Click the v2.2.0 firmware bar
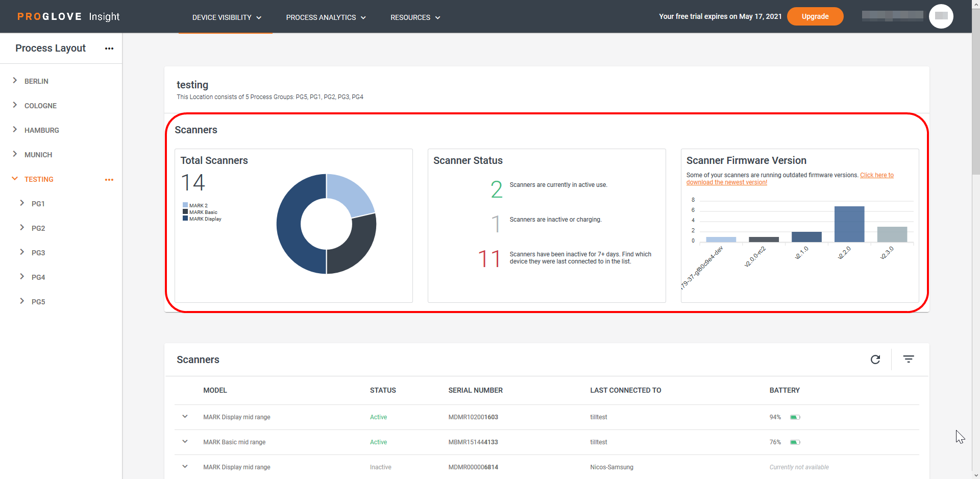Screen dimensions: 980x479 849,224
